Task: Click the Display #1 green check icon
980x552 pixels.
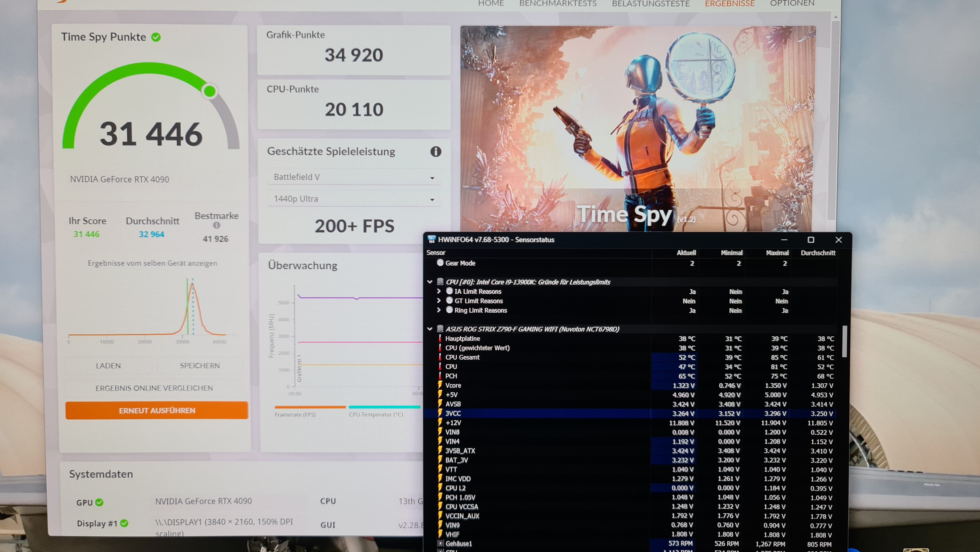Action: (124, 524)
